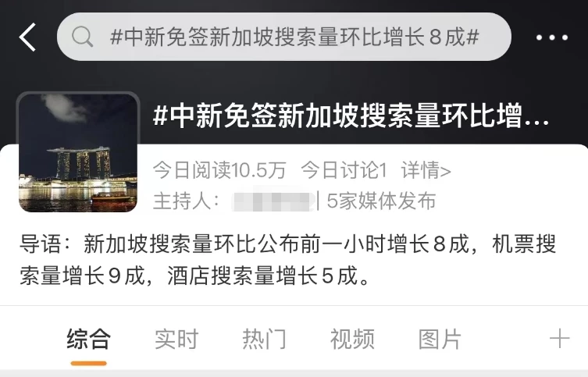Tap the 导语 introduction text
Screen dimensions: 588x377
(287, 260)
